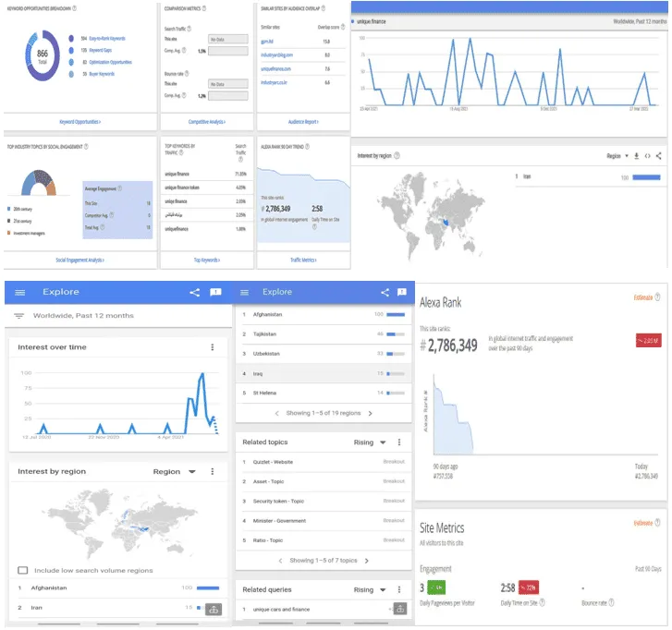Open Traffic Metrics link

point(303,260)
